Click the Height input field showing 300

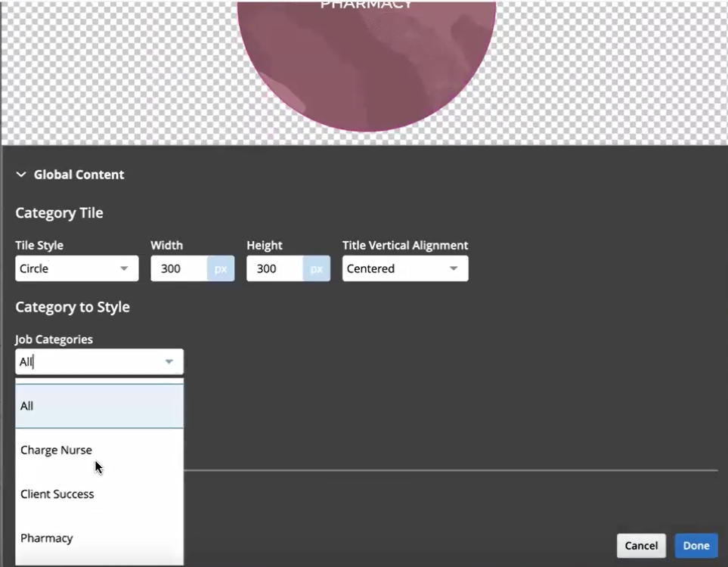275,268
